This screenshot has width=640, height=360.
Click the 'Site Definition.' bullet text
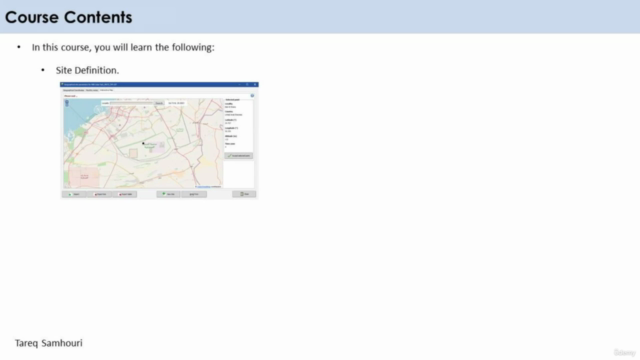pyautogui.click(x=87, y=70)
